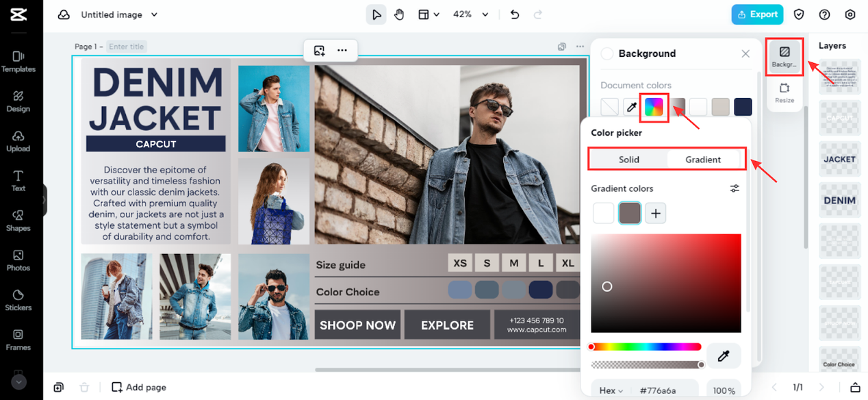Viewport: 868px width, 400px height.
Task: Pick eyedropper in Document colors row
Action: click(632, 107)
